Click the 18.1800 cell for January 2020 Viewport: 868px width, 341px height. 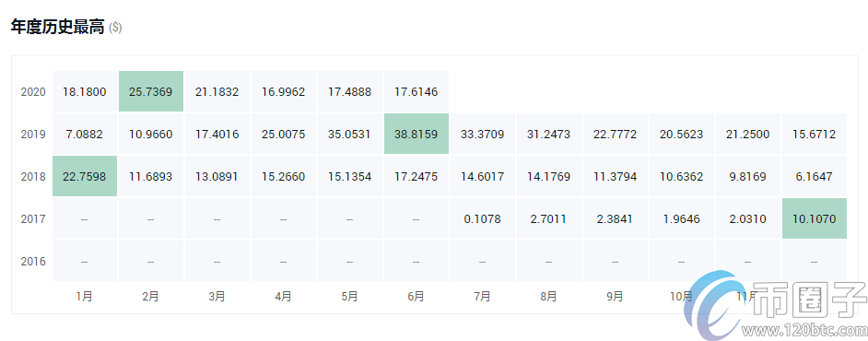tap(85, 91)
